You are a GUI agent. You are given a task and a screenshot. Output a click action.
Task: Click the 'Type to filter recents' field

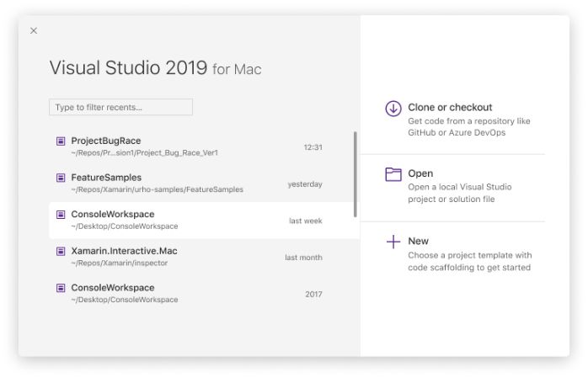pyautogui.click(x=120, y=107)
